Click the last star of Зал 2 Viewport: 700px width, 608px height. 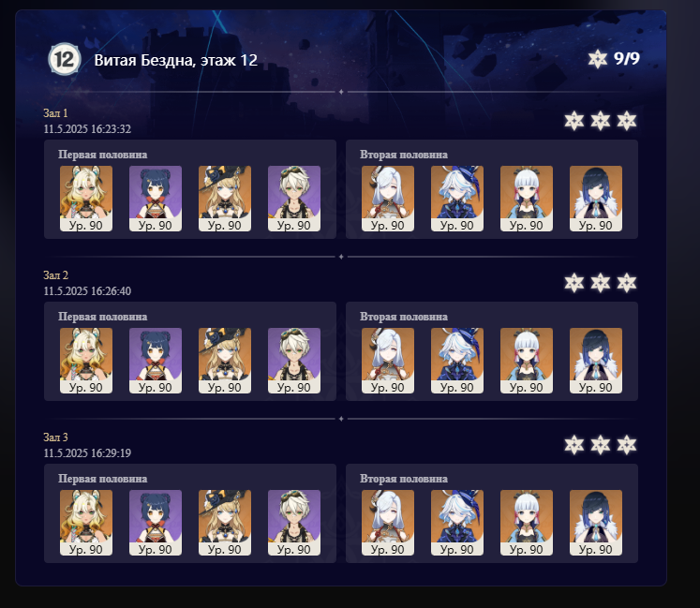pyautogui.click(x=626, y=283)
